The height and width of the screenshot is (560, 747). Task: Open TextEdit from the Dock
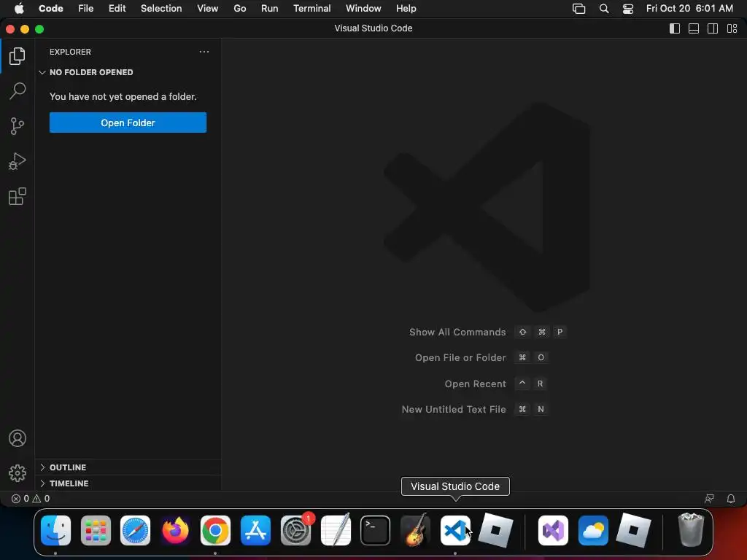pyautogui.click(x=336, y=530)
